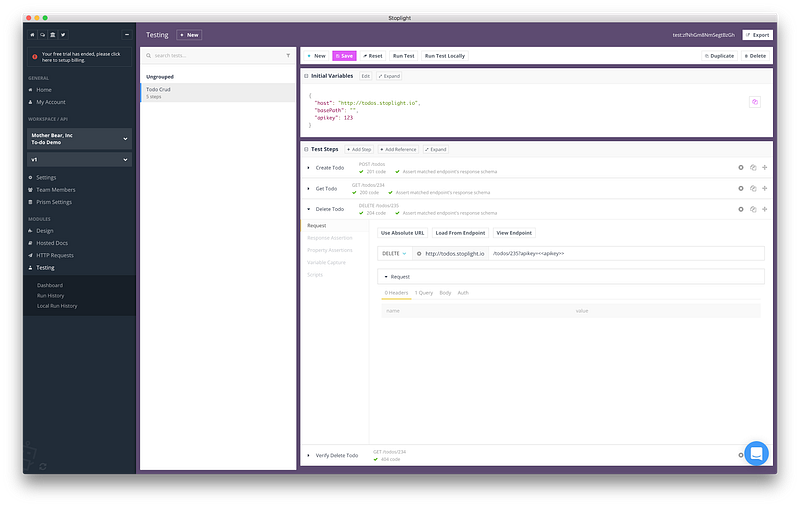This screenshot has width=800, height=507.
Task: Open the DELETE method dropdown
Action: click(x=394, y=254)
